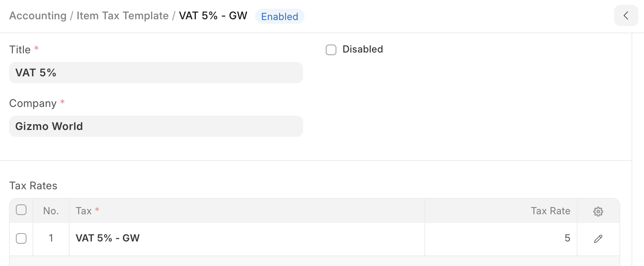The image size is (644, 266).
Task: Click the Enabled status badge
Action: point(280,17)
